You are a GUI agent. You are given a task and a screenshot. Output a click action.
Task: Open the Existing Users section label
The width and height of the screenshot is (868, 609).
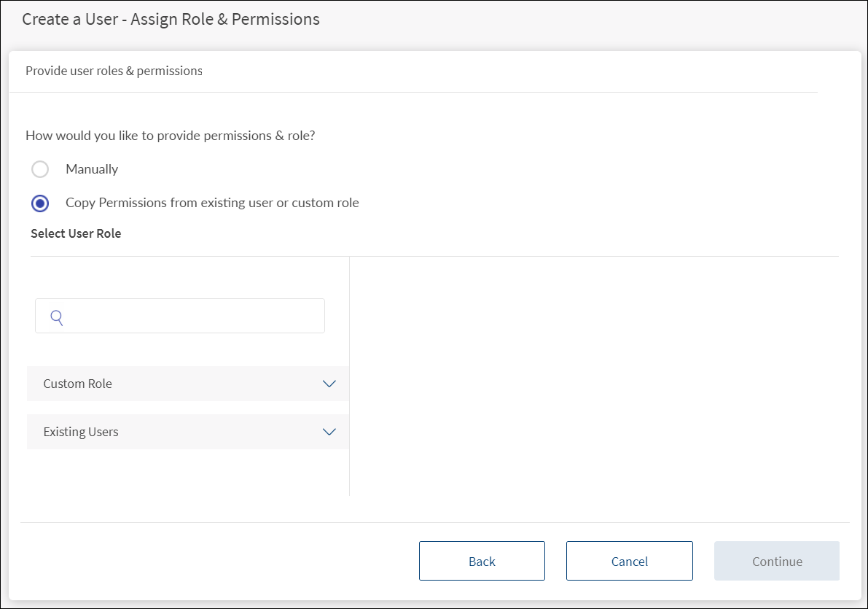point(81,432)
